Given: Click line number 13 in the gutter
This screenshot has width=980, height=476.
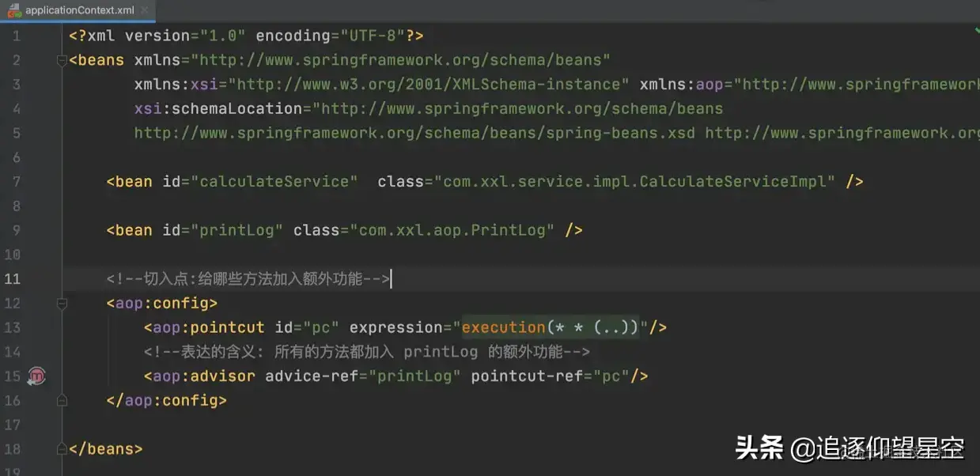Looking at the screenshot, I should point(13,327).
